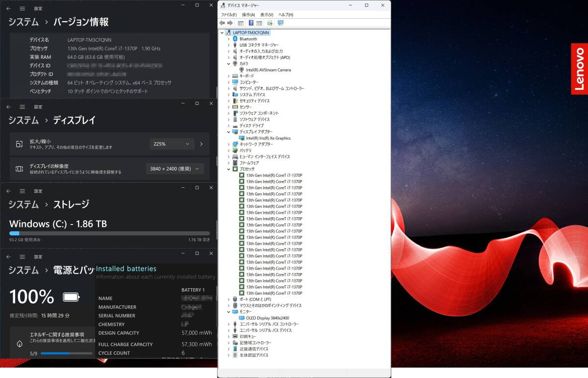Expand the ポート (COM と LPT) category
The height and width of the screenshot is (378, 588).
228,299
